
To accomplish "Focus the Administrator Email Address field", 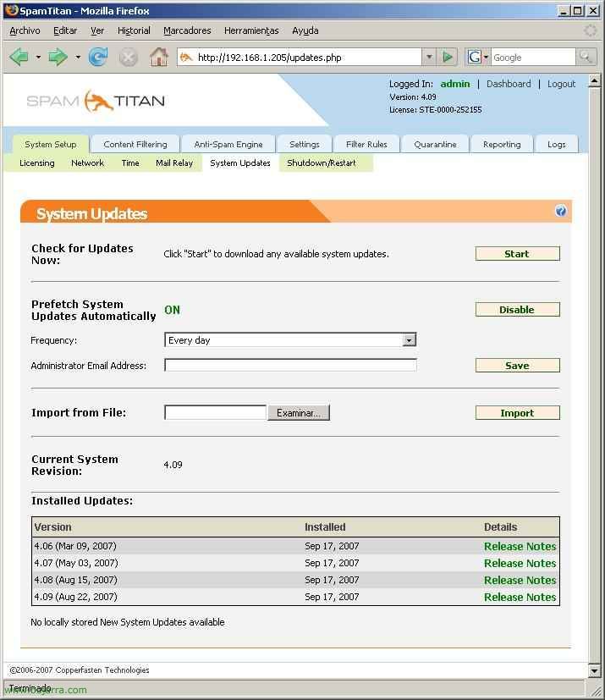I will click(x=290, y=365).
